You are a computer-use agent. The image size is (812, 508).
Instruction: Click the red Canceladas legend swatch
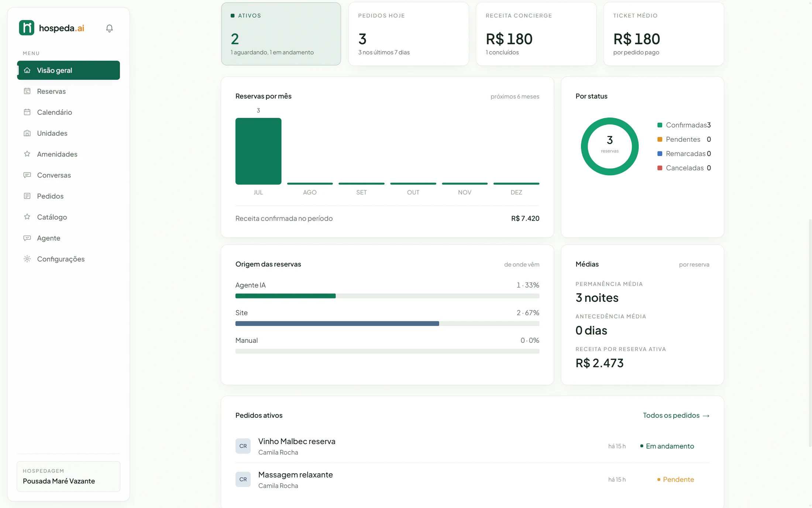click(660, 168)
